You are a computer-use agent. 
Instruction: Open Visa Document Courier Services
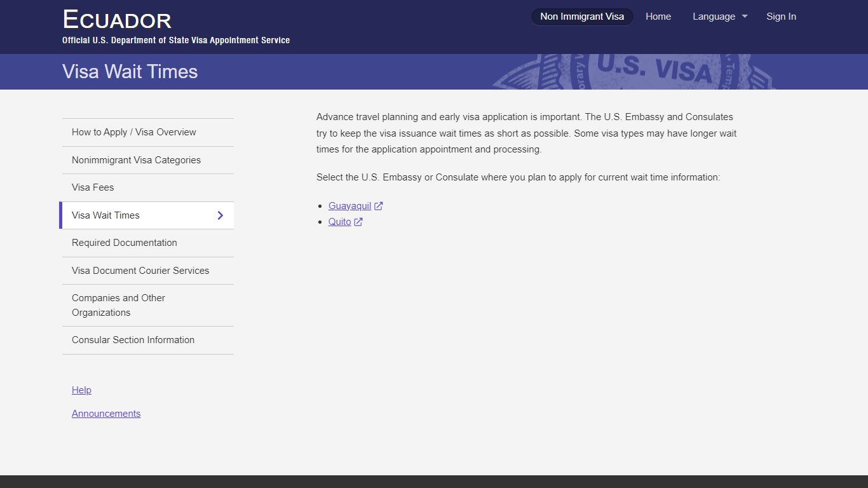148,271
